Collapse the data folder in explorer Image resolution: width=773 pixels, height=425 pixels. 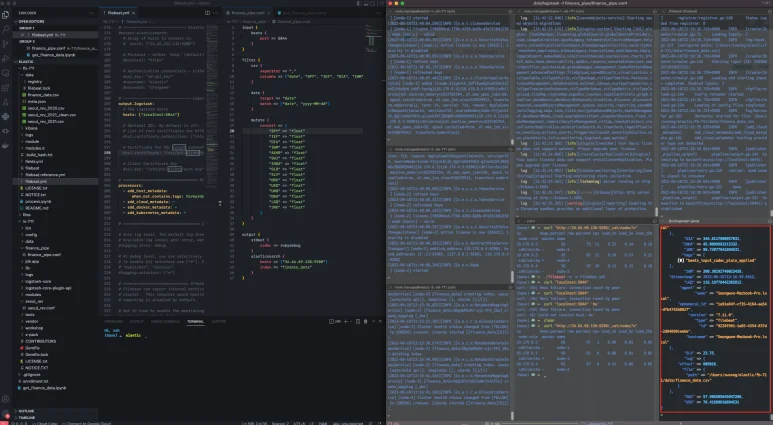(30, 74)
